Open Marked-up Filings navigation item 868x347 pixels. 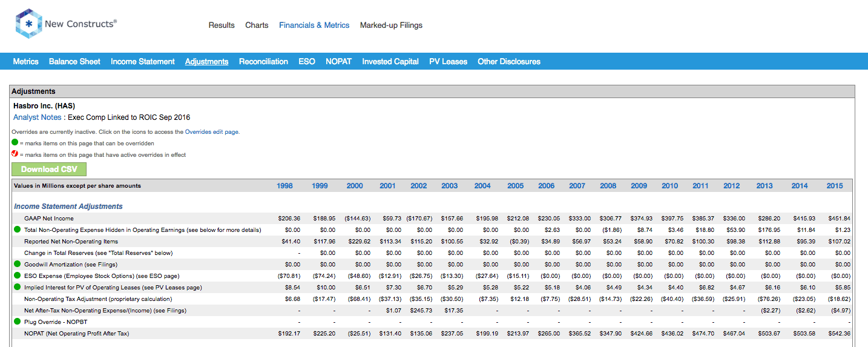tap(391, 25)
